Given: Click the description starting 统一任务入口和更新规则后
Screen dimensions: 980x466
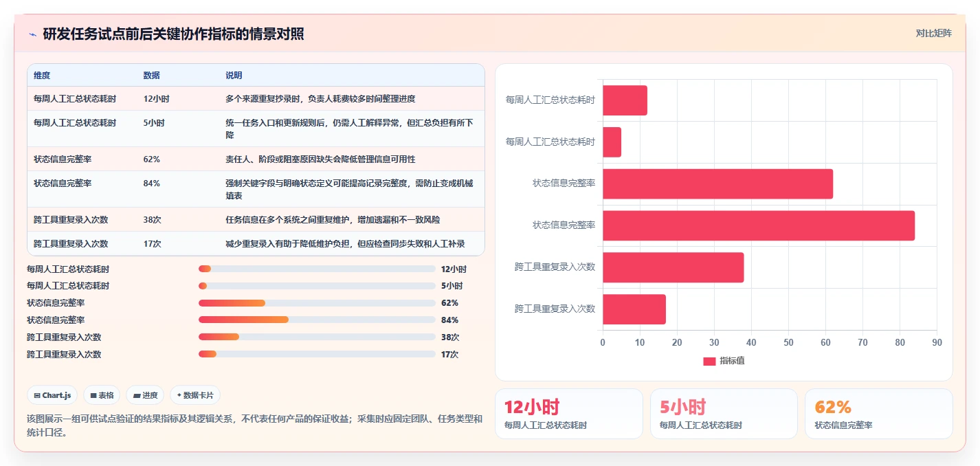Looking at the screenshot, I should coord(349,129).
